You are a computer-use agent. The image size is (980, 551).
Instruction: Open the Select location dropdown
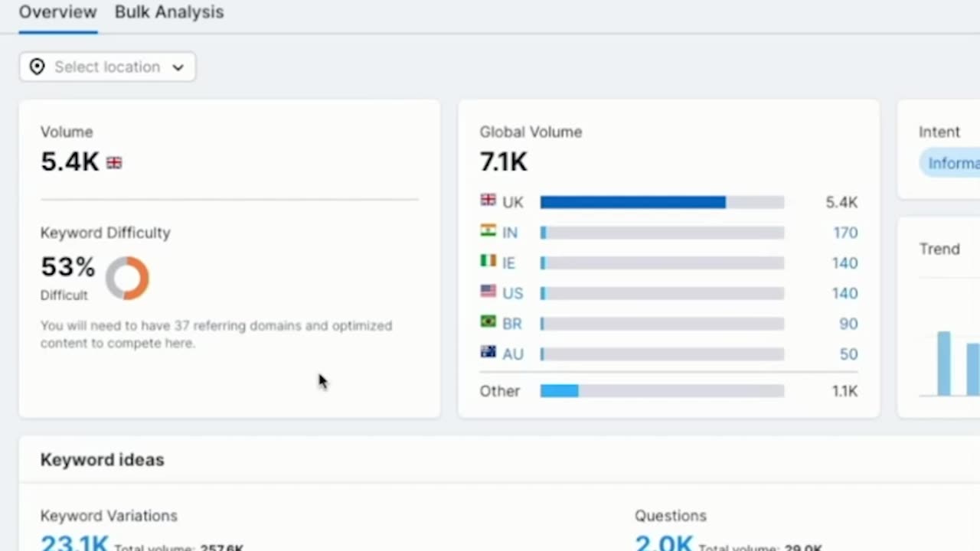pyautogui.click(x=107, y=67)
